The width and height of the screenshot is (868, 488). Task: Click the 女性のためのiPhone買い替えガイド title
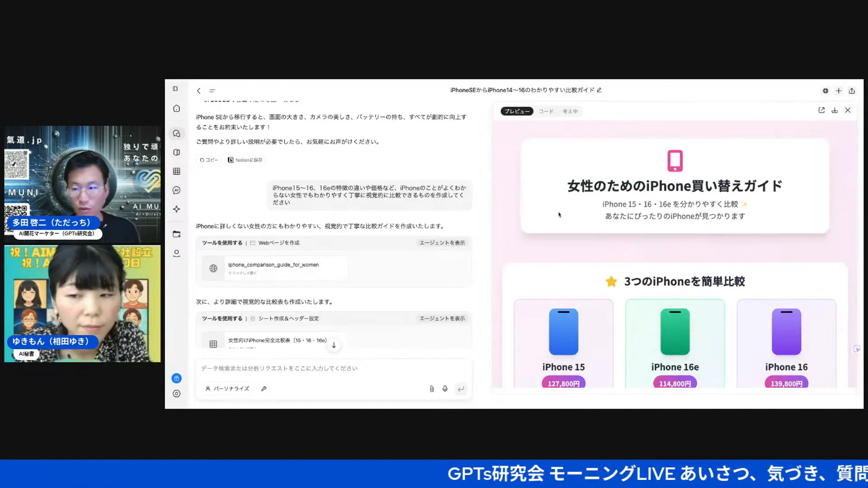click(675, 186)
